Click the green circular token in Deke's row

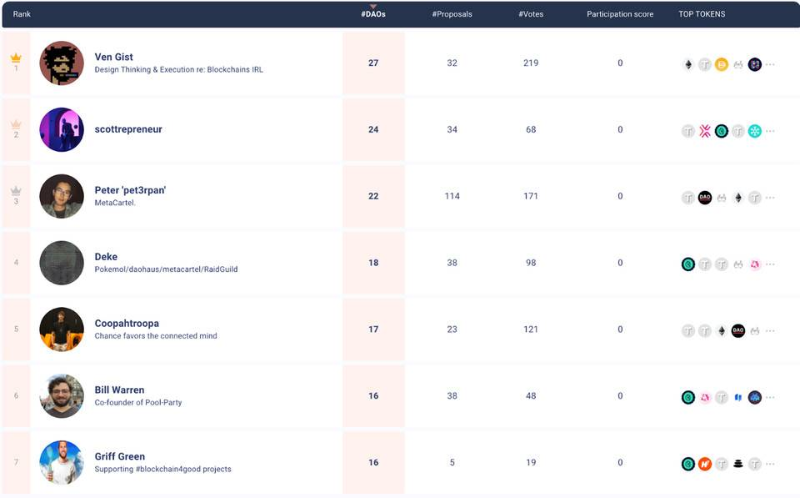coord(688,264)
